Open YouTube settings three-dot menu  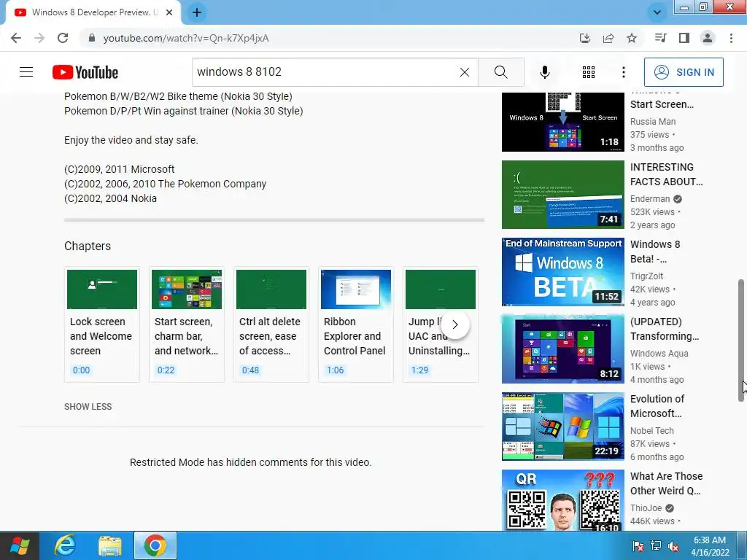pyautogui.click(x=623, y=72)
